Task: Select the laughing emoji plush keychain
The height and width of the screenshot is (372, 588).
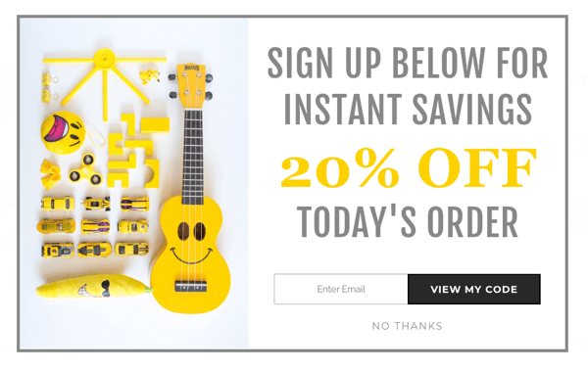Action: click(64, 132)
